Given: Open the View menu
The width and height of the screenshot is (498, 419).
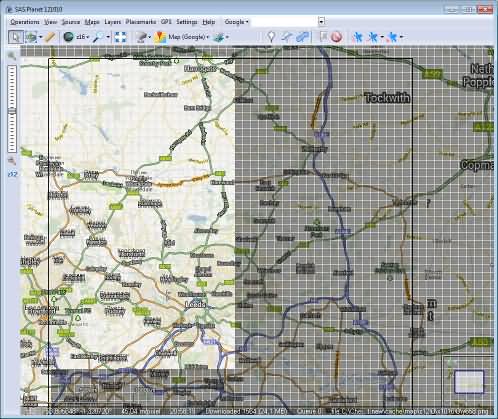Looking at the screenshot, I should [51, 22].
